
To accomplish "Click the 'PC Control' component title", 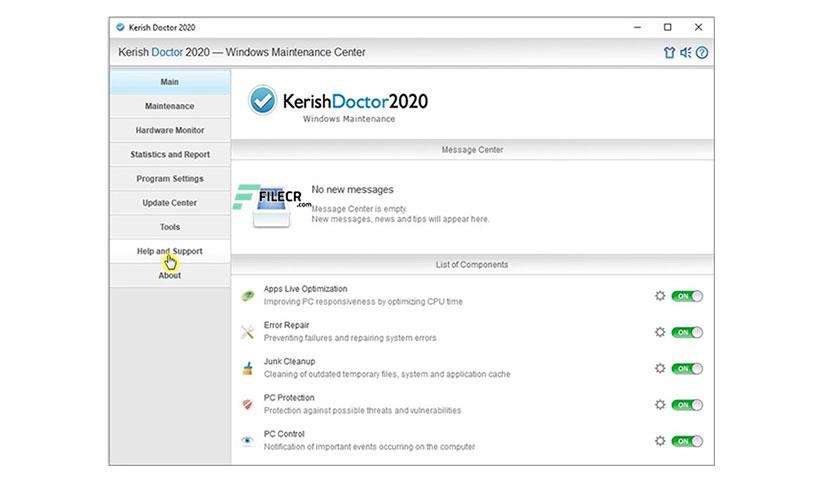I will (x=284, y=433).
